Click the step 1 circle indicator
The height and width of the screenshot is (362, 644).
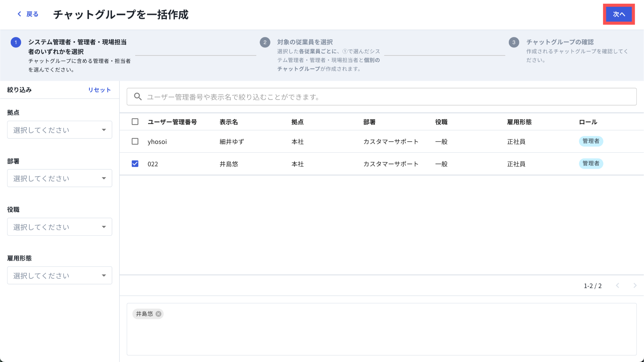point(16,42)
